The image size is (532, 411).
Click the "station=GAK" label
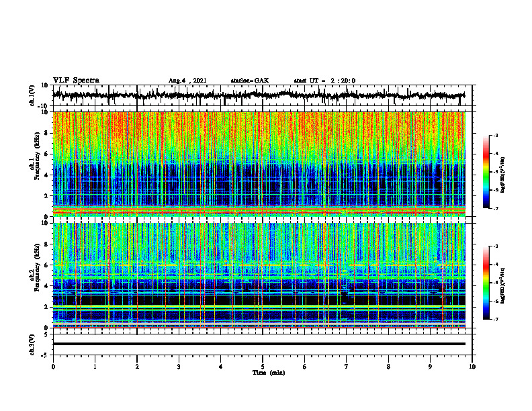pos(250,81)
